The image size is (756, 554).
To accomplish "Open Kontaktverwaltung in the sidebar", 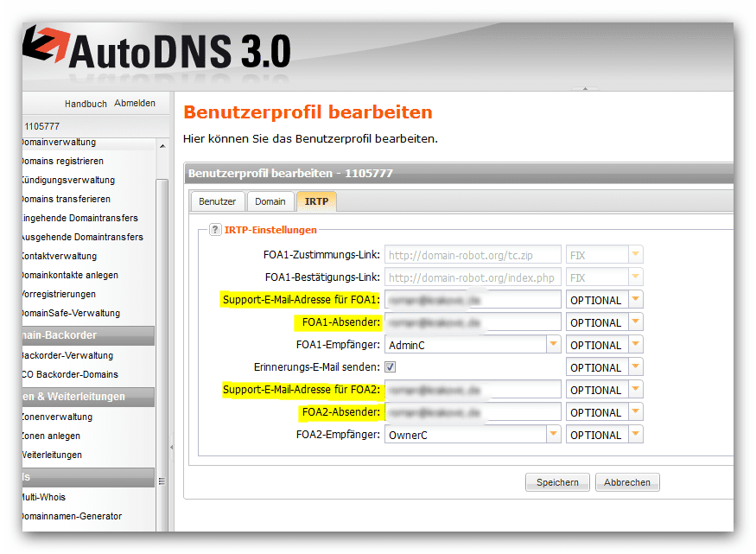I will click(60, 256).
